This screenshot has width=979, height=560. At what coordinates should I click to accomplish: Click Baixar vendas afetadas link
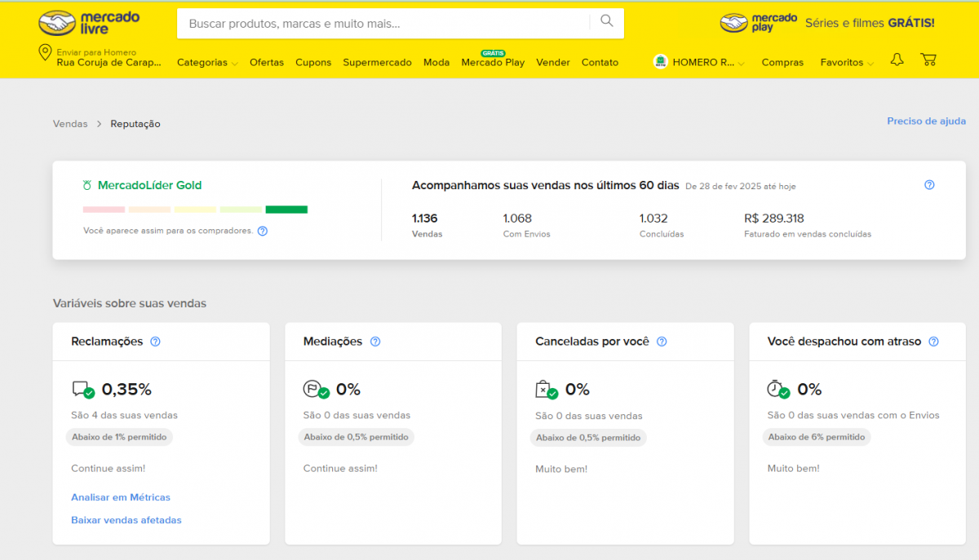[126, 520]
